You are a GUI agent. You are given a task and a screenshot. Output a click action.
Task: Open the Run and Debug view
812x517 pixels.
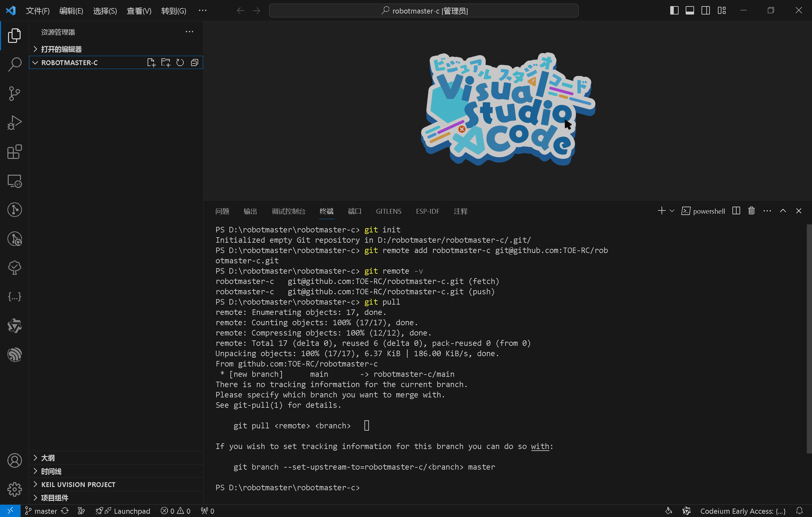(x=14, y=123)
